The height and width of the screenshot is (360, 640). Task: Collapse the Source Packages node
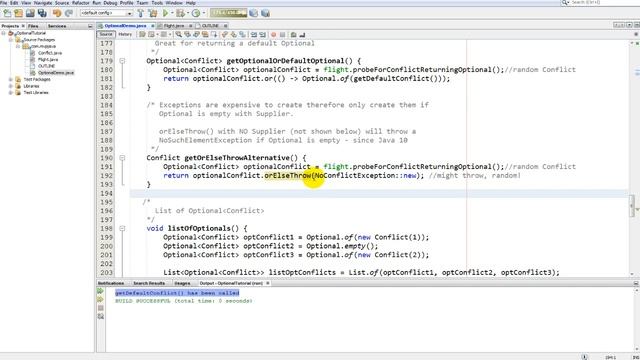coord(11,40)
